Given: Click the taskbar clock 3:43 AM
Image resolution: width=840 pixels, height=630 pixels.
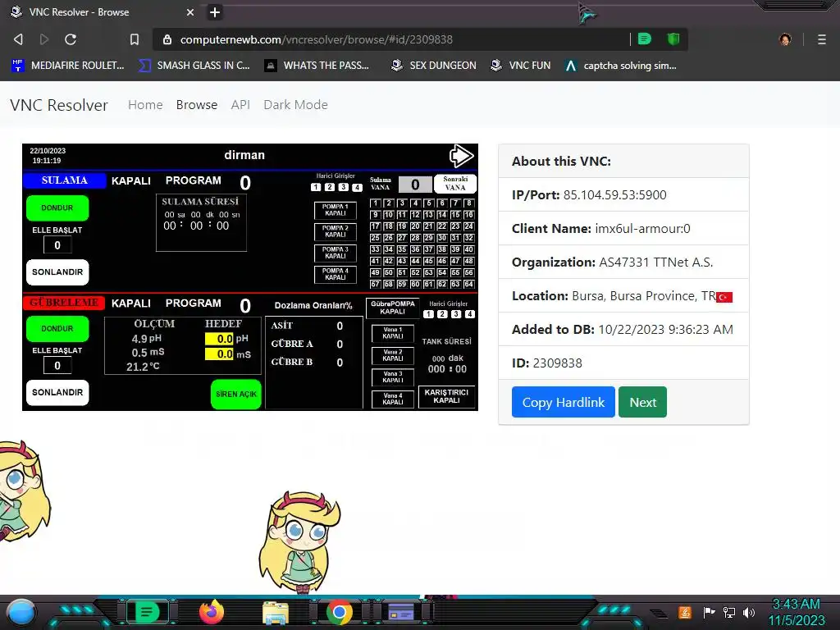Looking at the screenshot, I should click(796, 605).
